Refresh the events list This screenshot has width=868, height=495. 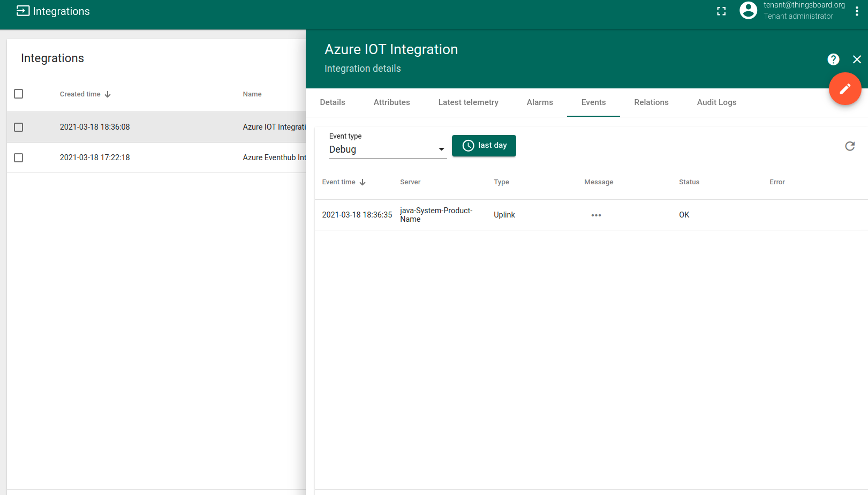(849, 146)
